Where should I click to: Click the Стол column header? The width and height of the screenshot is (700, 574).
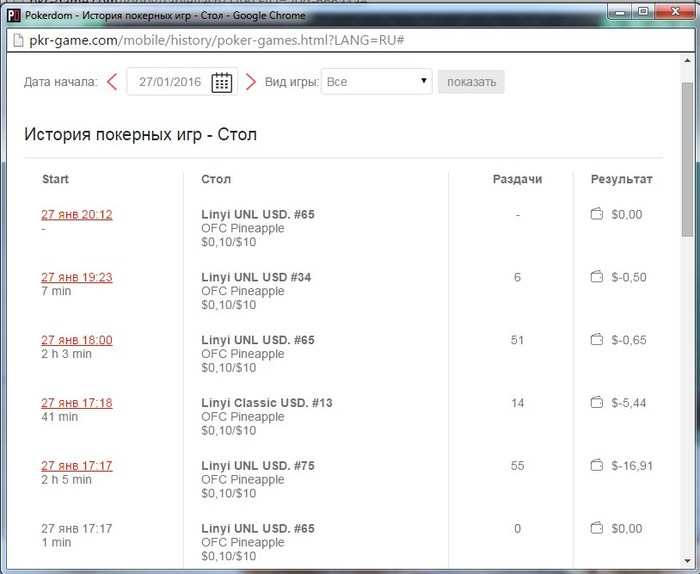[216, 179]
